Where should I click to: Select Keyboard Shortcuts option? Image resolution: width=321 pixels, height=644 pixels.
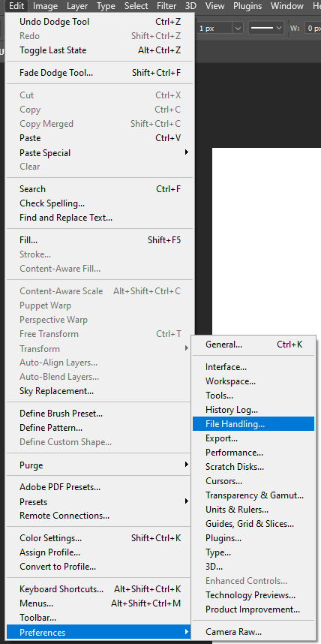(x=100, y=589)
